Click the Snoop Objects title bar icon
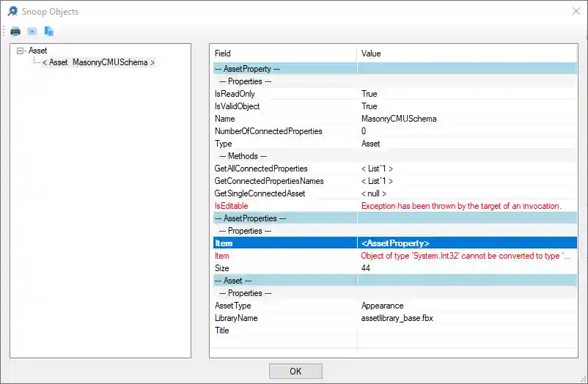Screen dimensions: 588x384 coord(12,12)
